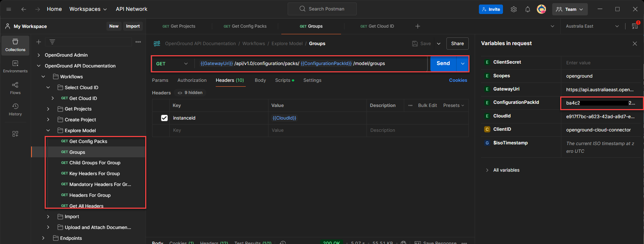Open the Cookies link
The height and width of the screenshot is (244, 644).
click(x=458, y=80)
